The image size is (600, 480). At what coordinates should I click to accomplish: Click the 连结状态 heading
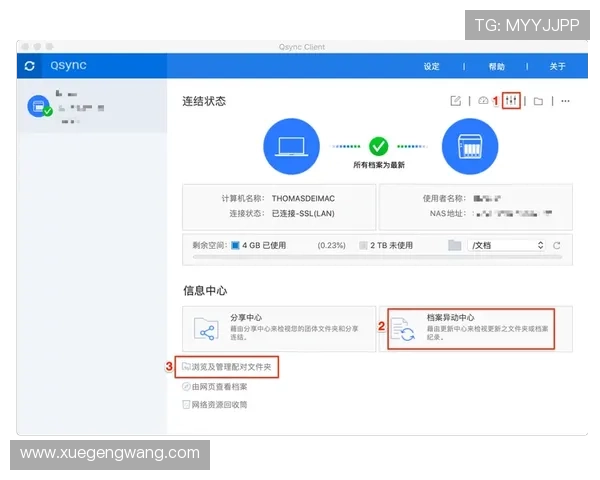(x=204, y=101)
